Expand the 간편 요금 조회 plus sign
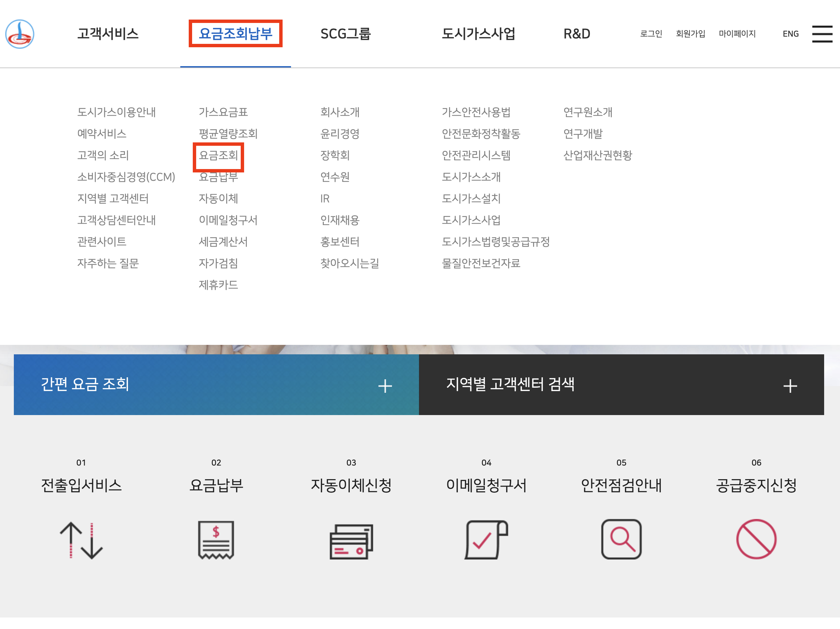840x629 pixels. [385, 386]
